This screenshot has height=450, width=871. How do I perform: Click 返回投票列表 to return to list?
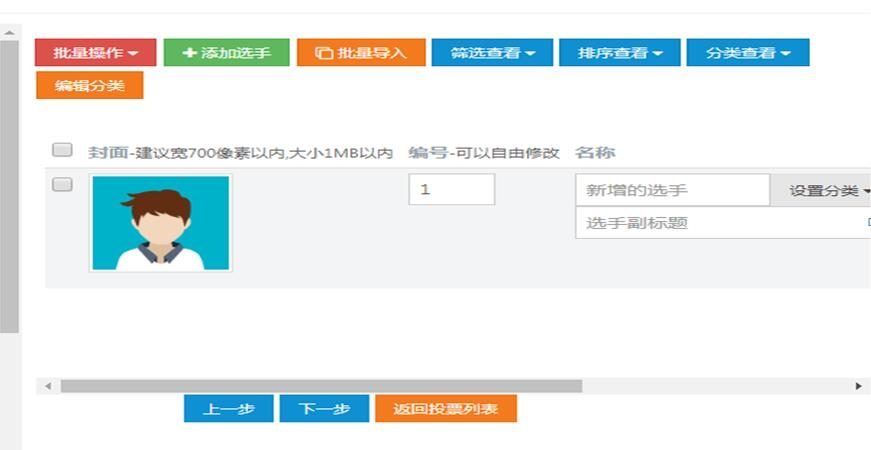click(x=445, y=409)
